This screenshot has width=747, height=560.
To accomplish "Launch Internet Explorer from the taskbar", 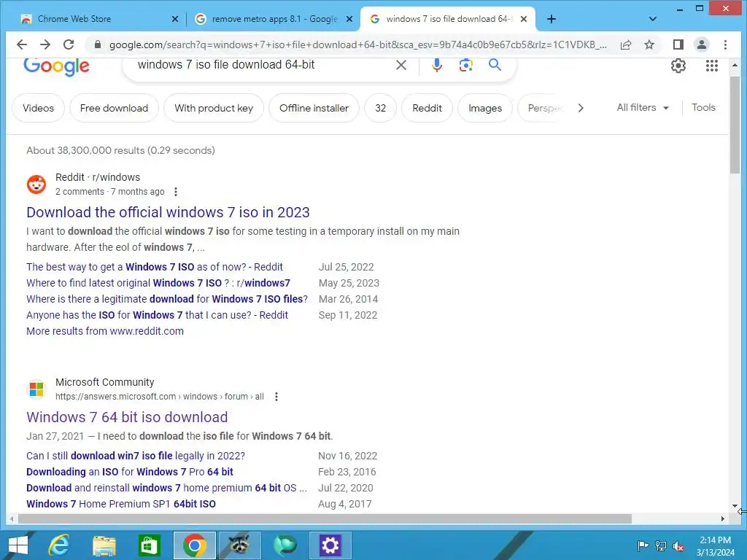I will click(59, 545).
